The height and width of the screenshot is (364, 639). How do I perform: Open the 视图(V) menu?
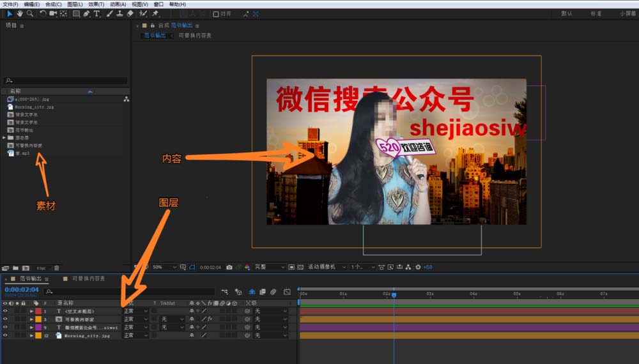[x=140, y=4]
